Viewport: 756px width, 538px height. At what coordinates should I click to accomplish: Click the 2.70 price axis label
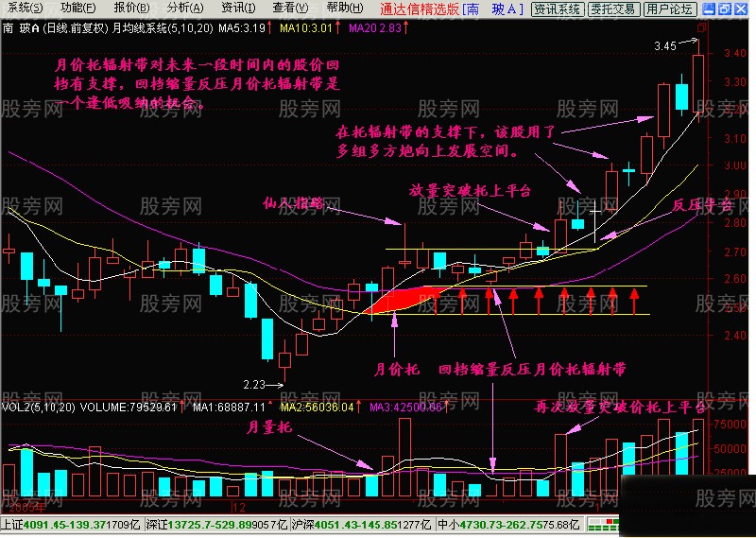point(735,252)
